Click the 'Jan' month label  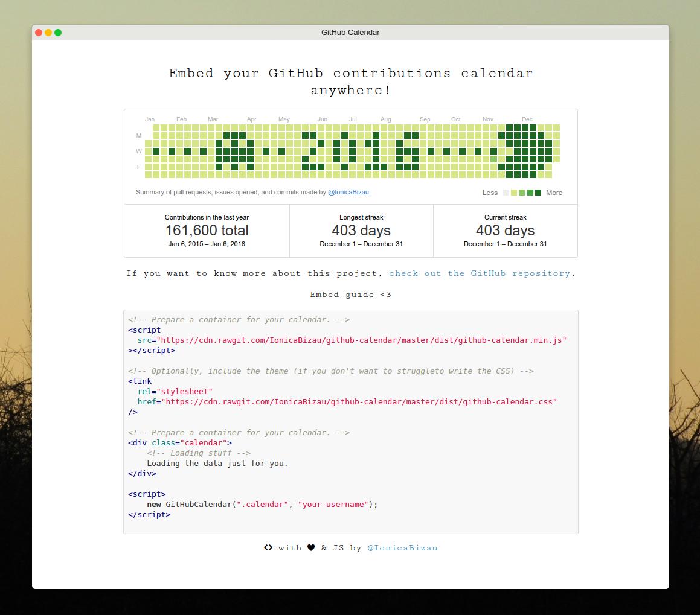pos(150,119)
